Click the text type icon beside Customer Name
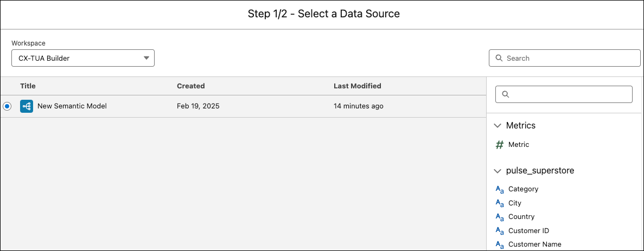This screenshot has height=251, width=644. click(500, 245)
